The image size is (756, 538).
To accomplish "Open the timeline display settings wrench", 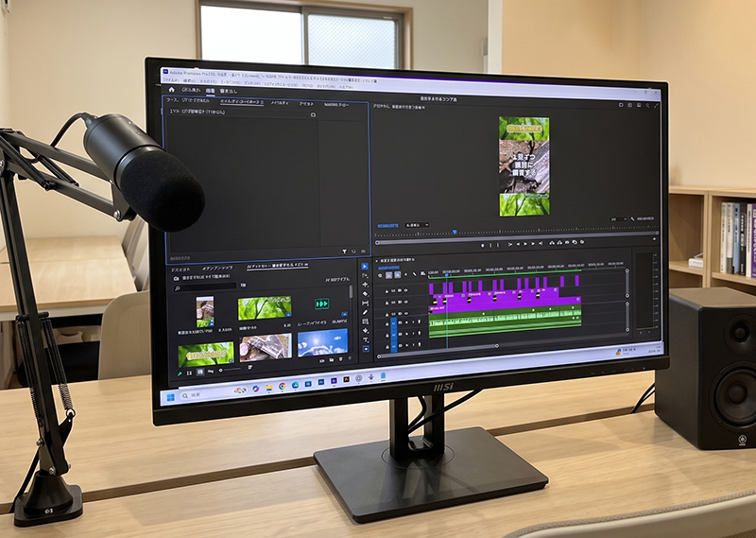I will click(x=414, y=273).
